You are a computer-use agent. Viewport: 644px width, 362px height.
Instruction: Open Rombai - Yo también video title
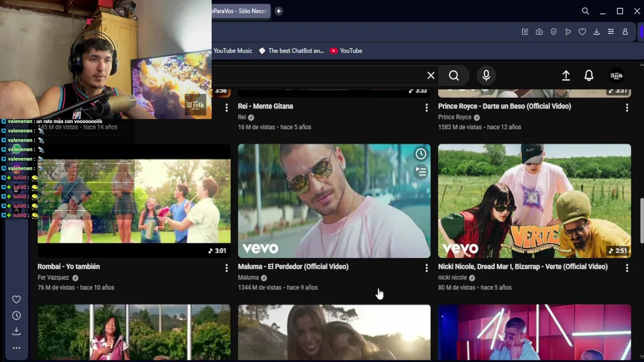pyautogui.click(x=69, y=266)
